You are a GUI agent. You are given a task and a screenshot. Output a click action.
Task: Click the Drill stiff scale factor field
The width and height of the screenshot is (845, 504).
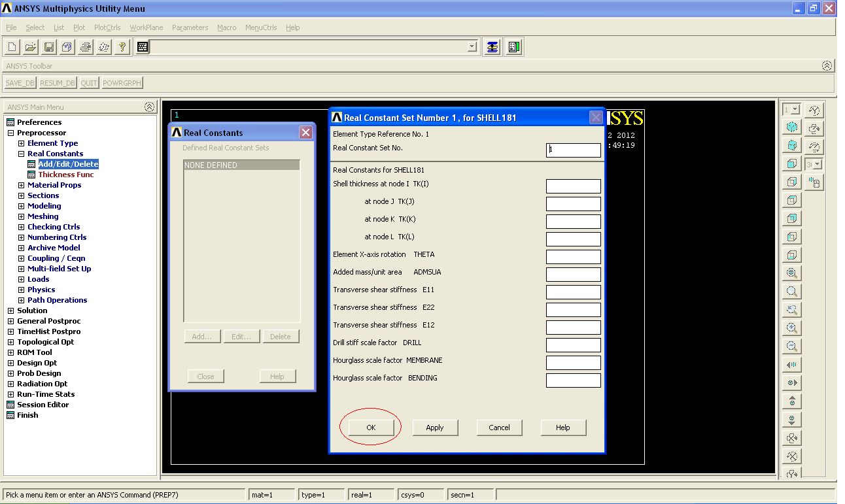click(x=574, y=345)
